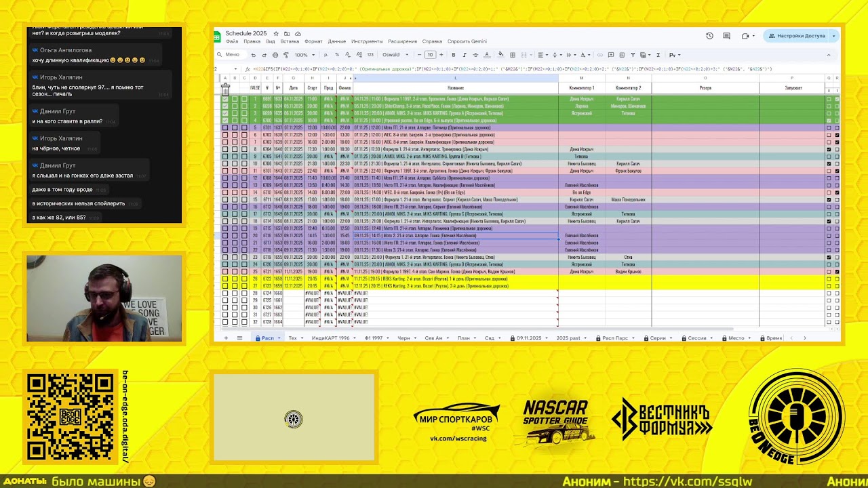Check column A checkbox in row 26 yellow

225,279
